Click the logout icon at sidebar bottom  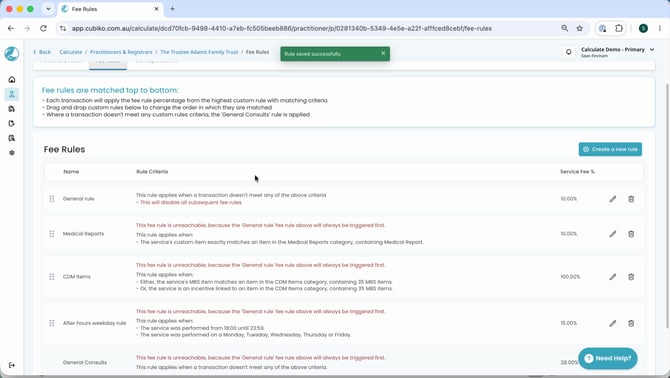point(12,365)
